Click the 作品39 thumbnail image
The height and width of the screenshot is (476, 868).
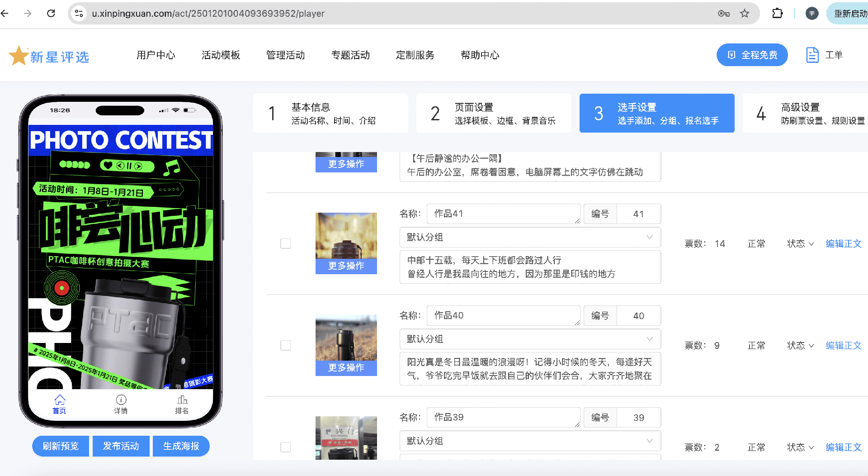tap(346, 438)
